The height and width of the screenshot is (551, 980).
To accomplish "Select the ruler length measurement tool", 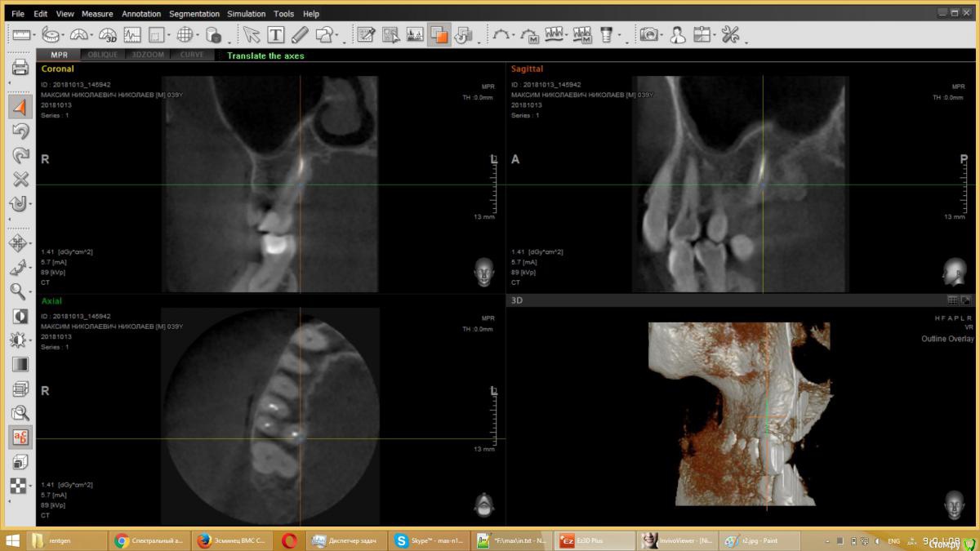I will pos(20,34).
